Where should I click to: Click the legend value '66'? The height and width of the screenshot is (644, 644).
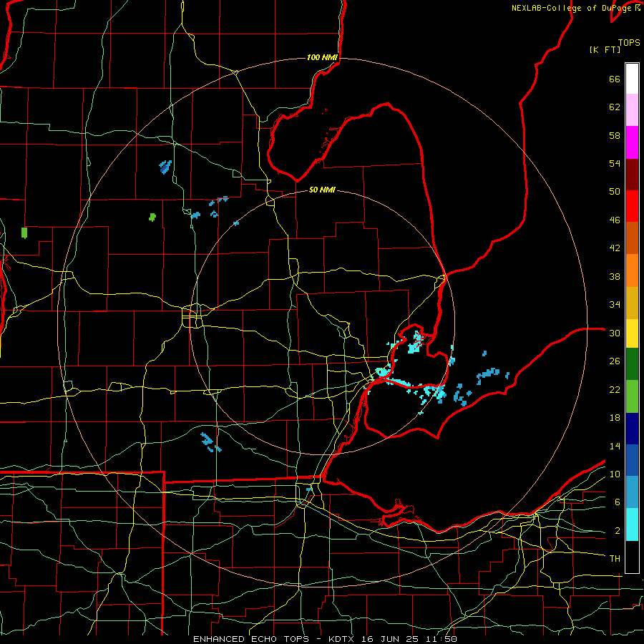tap(615, 79)
